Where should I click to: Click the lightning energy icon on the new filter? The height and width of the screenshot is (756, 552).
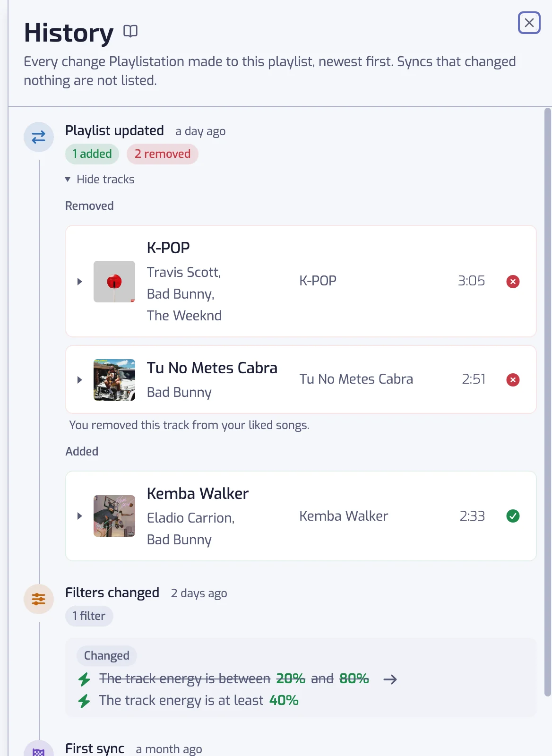tap(84, 701)
